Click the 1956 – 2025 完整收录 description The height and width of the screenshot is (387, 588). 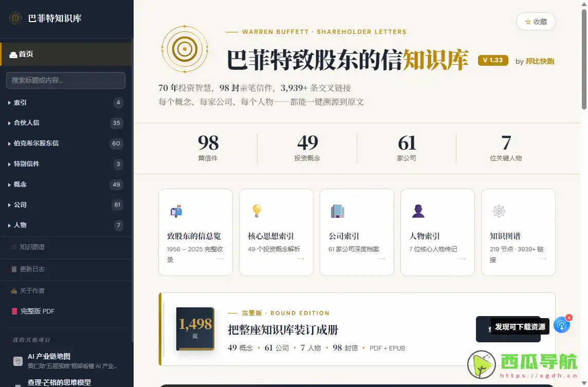tap(195, 254)
